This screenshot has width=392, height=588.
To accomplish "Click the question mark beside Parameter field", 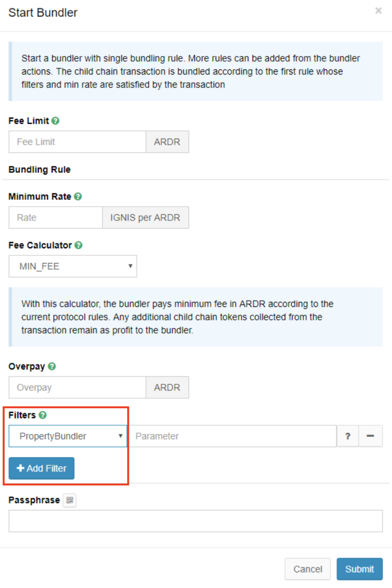I will (x=347, y=436).
